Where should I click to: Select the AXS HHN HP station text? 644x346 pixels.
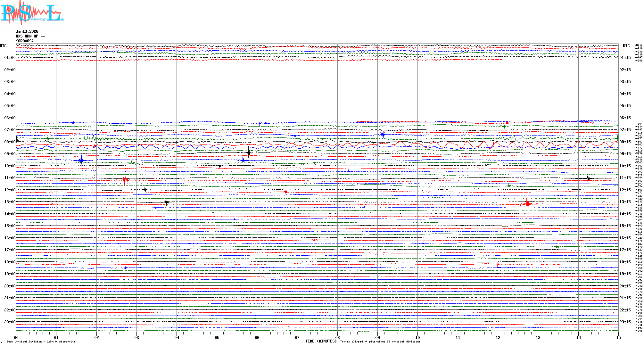click(x=30, y=36)
